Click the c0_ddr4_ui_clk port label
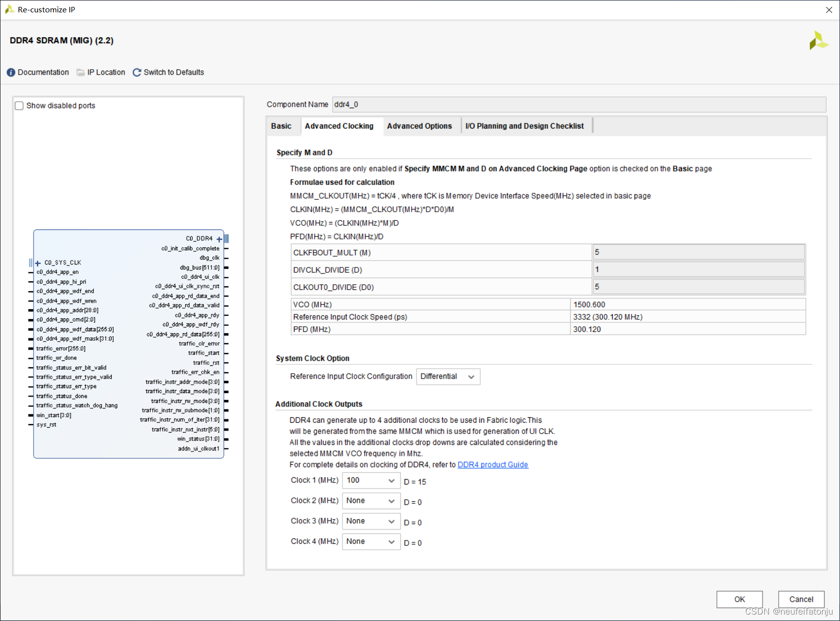Screen dimensions: 840x621 tap(200, 277)
